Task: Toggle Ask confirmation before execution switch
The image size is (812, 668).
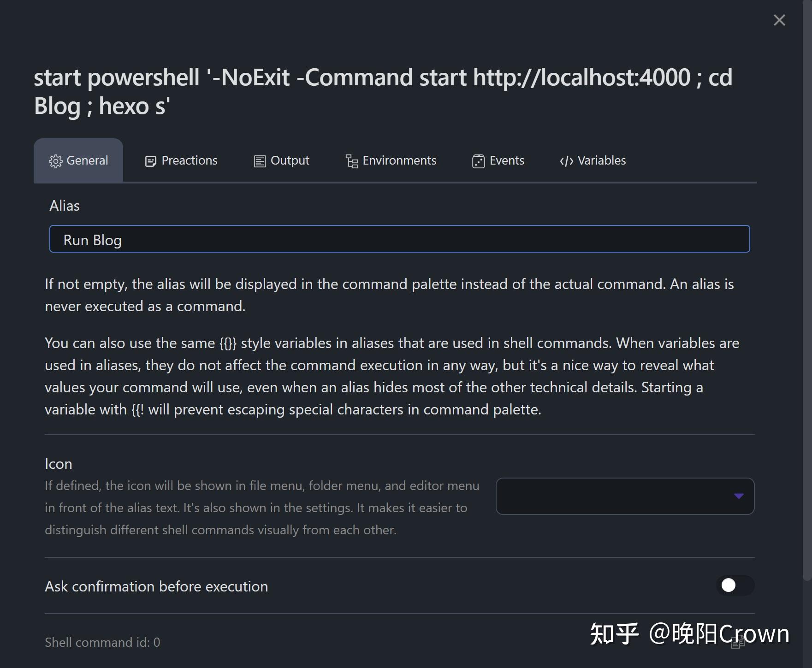Action: [735, 585]
